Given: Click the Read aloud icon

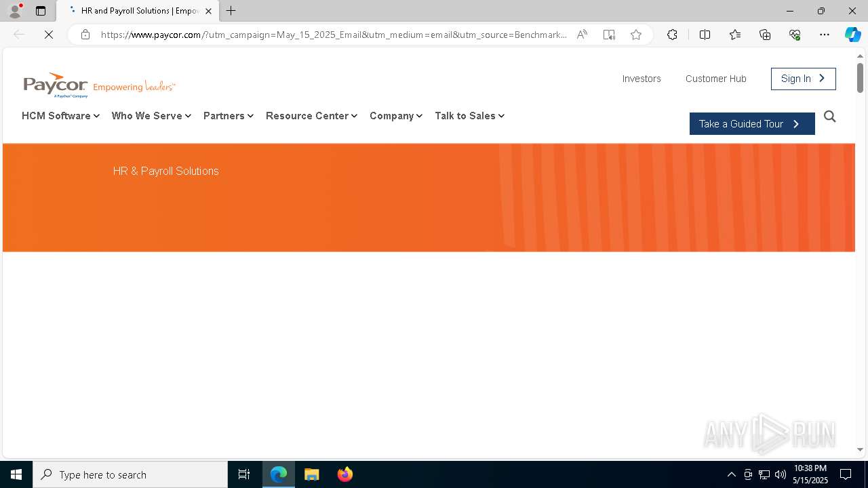Looking at the screenshot, I should [x=582, y=35].
